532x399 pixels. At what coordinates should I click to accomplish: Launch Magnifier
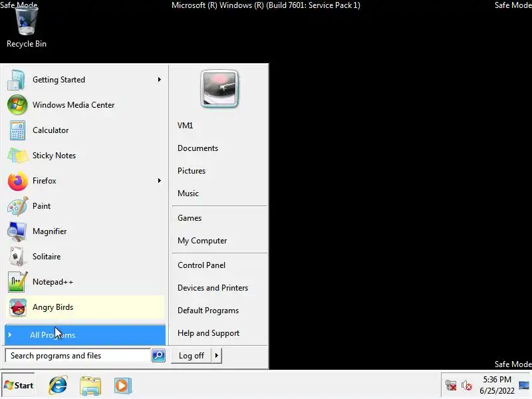85,231
